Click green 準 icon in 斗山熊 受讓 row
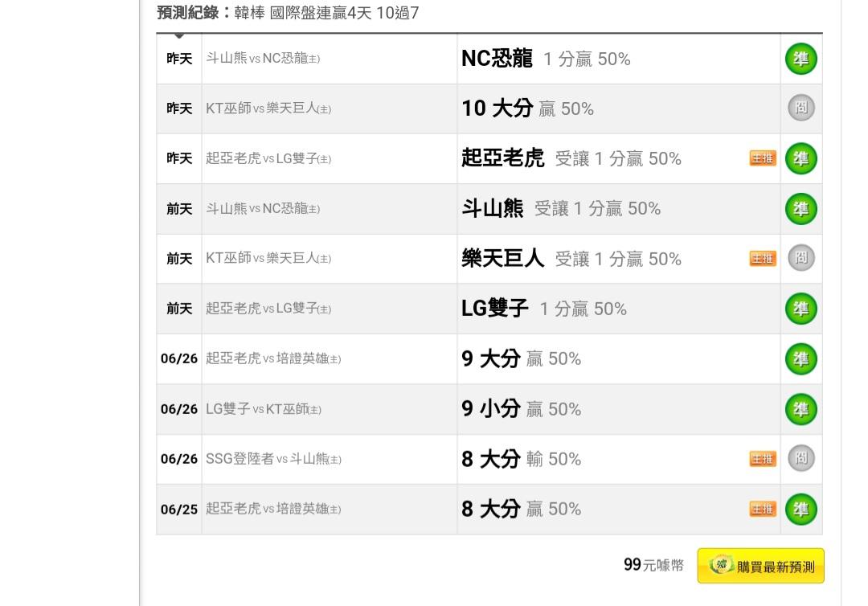 (x=801, y=209)
